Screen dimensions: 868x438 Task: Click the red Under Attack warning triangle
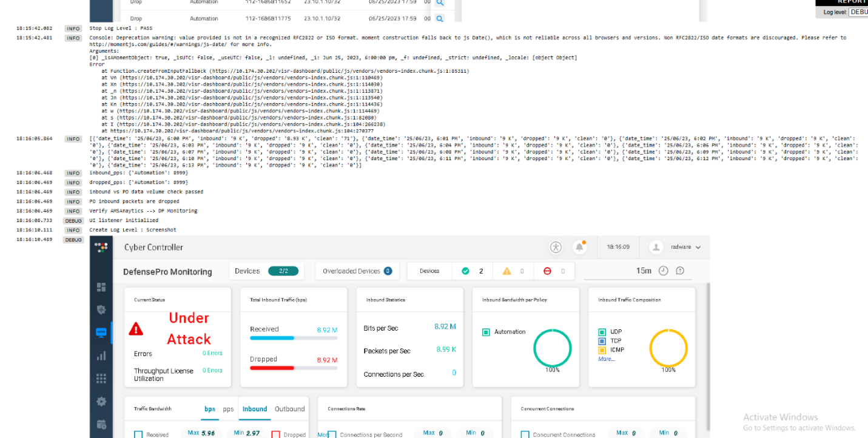136,329
